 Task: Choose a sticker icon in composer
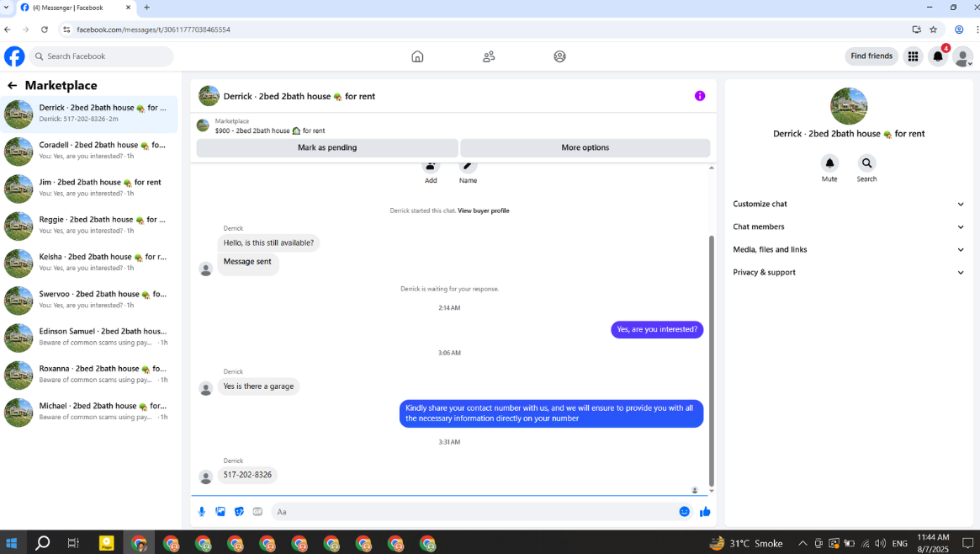tap(239, 511)
